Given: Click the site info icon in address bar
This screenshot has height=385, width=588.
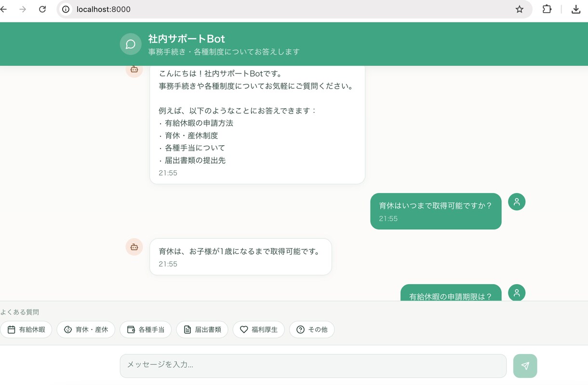Looking at the screenshot, I should (66, 9).
